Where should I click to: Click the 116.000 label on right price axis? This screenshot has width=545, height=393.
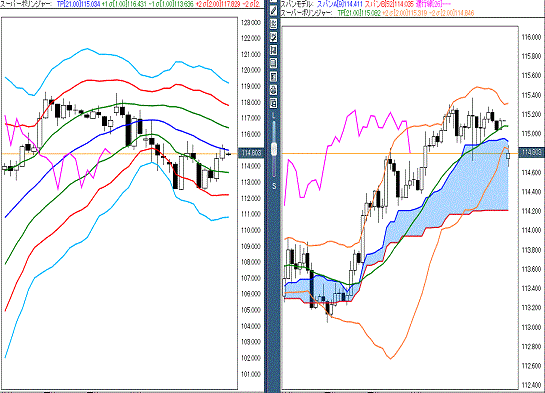click(x=531, y=37)
